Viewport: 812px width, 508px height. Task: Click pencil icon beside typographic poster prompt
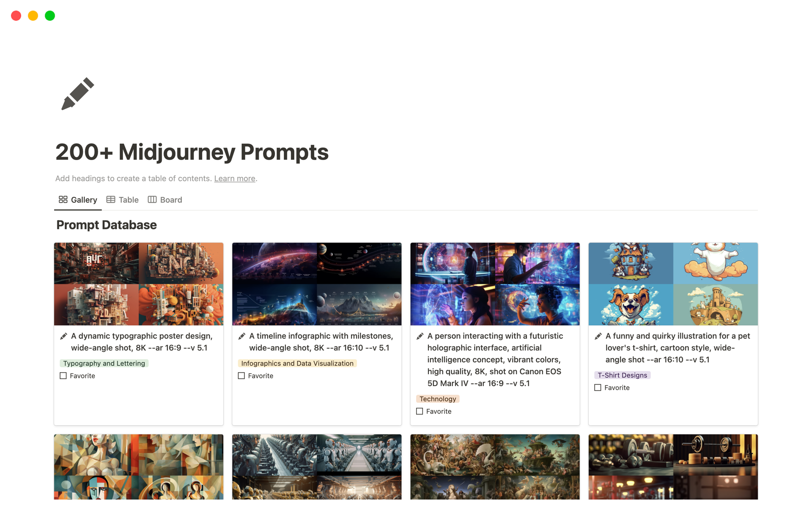(63, 336)
